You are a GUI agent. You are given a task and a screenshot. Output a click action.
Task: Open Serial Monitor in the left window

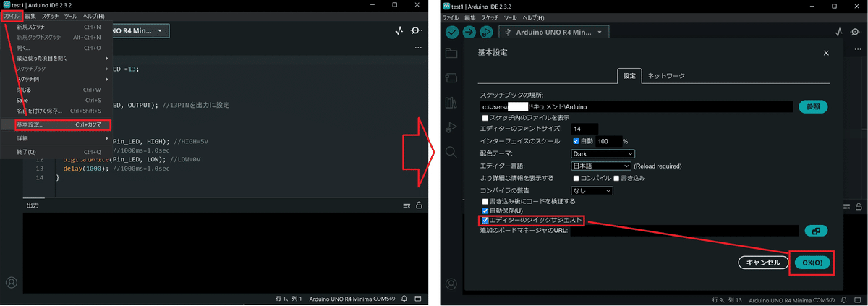(x=417, y=31)
